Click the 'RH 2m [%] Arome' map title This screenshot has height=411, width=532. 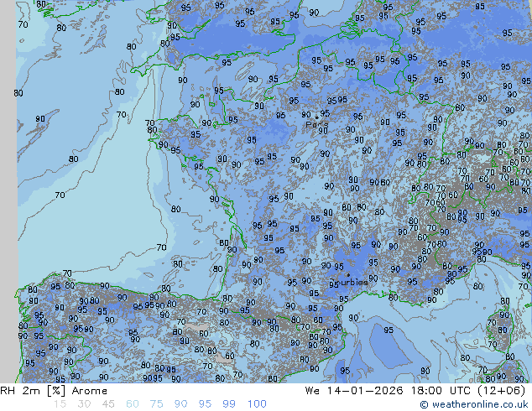click(x=54, y=391)
